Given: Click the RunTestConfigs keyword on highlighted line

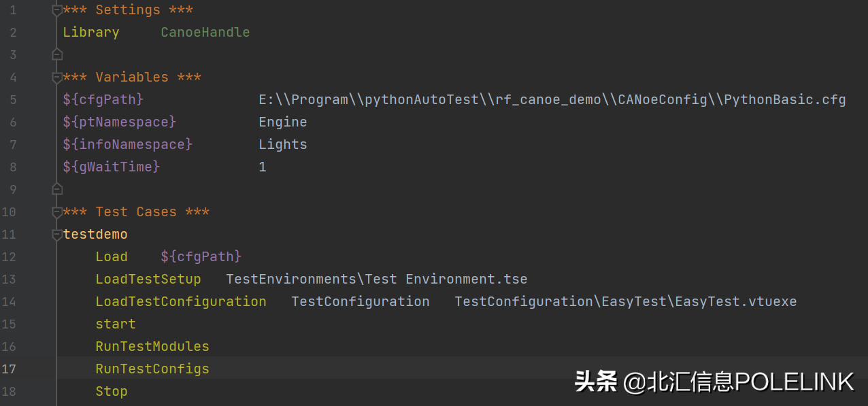Looking at the screenshot, I should point(152,369).
